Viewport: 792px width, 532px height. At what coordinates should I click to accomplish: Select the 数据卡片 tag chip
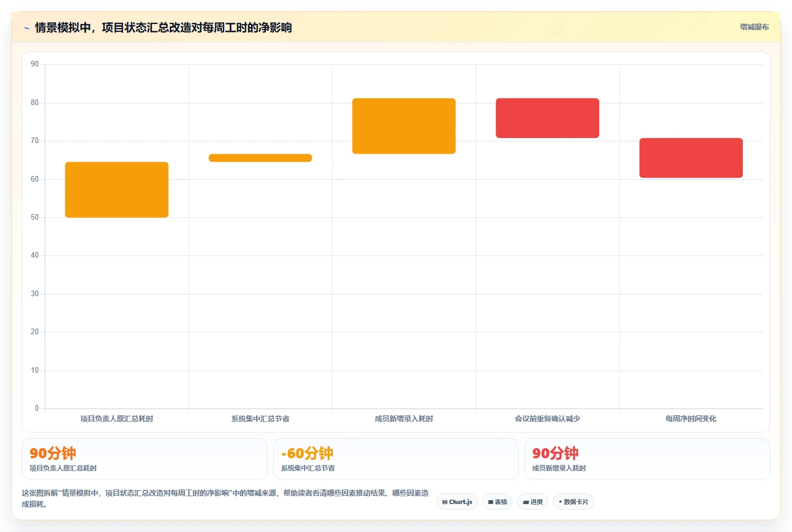tap(573, 502)
